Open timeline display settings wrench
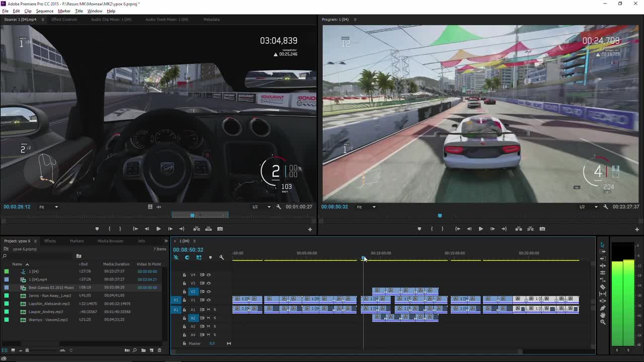644x362 pixels. [221, 257]
